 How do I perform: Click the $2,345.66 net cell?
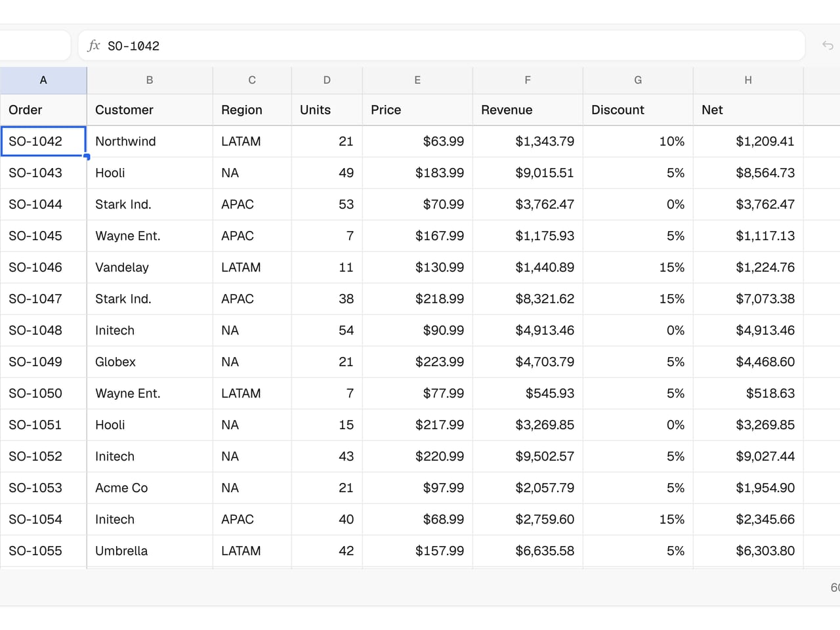point(748,519)
